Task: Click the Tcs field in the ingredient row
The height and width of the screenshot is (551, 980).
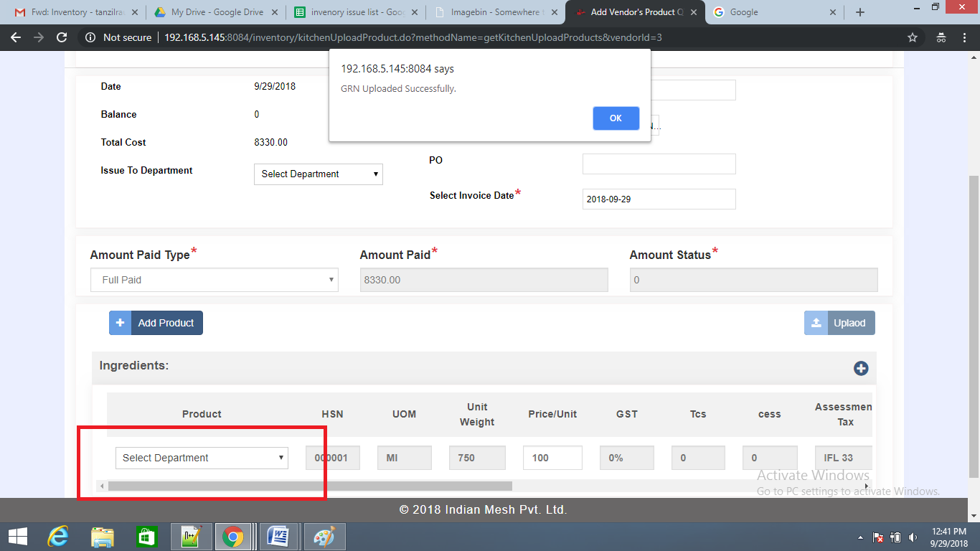Action: coord(698,458)
